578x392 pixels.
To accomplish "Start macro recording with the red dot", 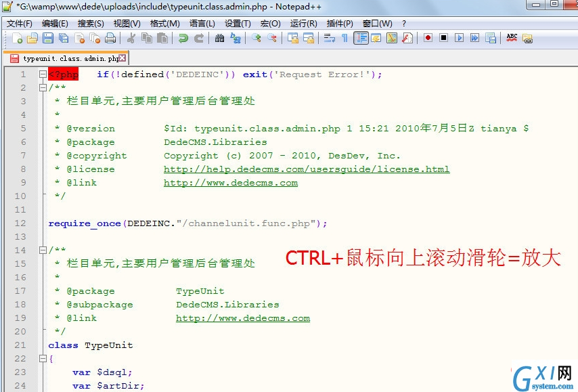I will point(428,38).
